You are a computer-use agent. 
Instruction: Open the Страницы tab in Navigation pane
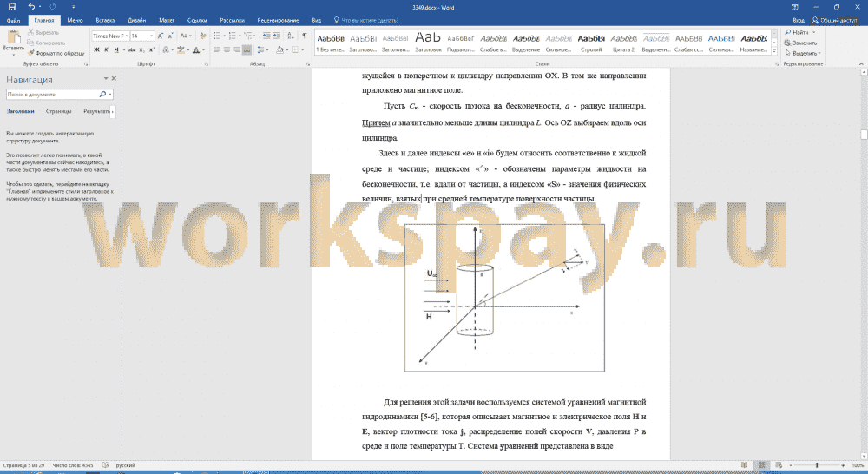(x=59, y=111)
